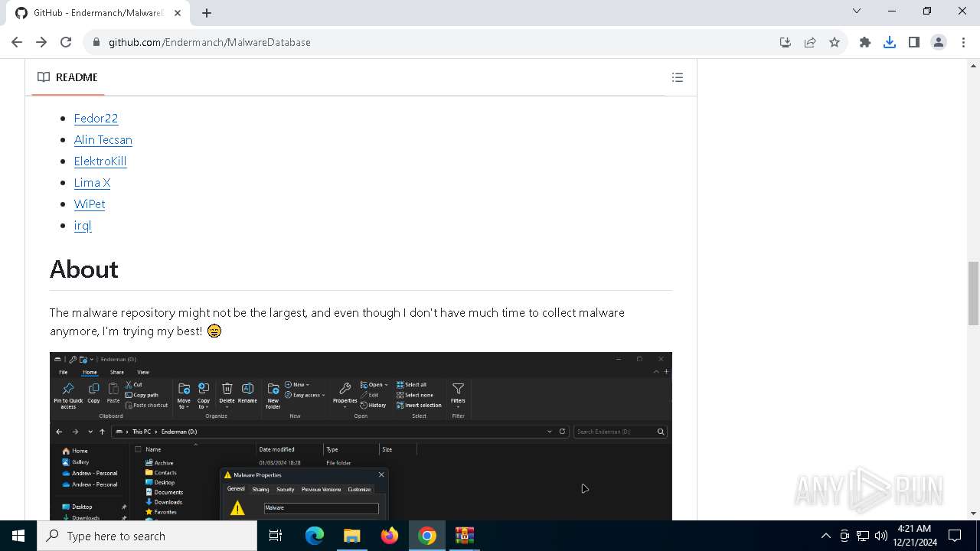Toggle Chrome side panel
980x551 pixels.
pos(914,42)
